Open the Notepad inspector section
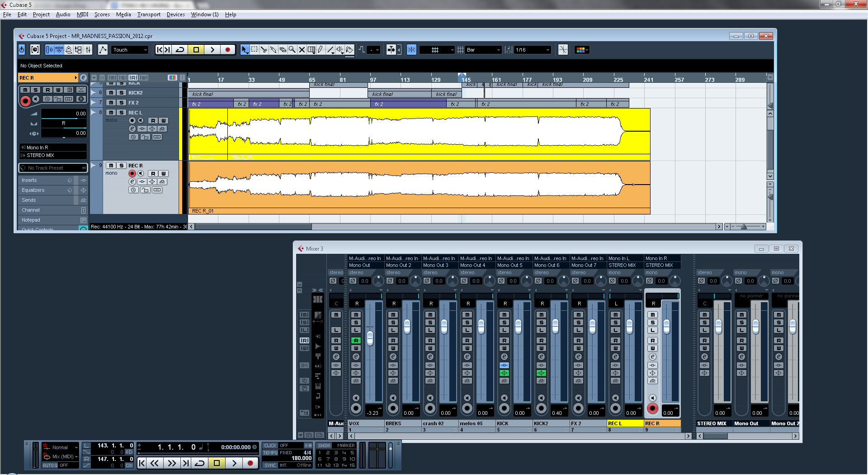868x475 pixels. tap(53, 220)
